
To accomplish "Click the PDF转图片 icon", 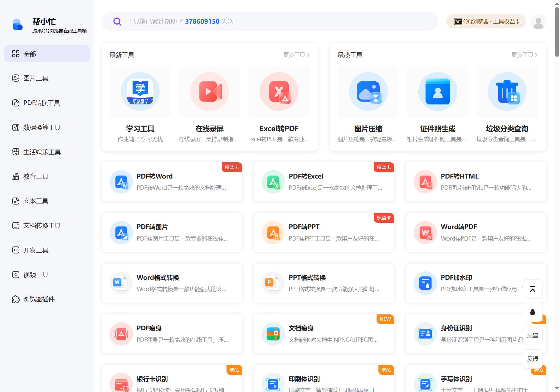I will tap(121, 232).
